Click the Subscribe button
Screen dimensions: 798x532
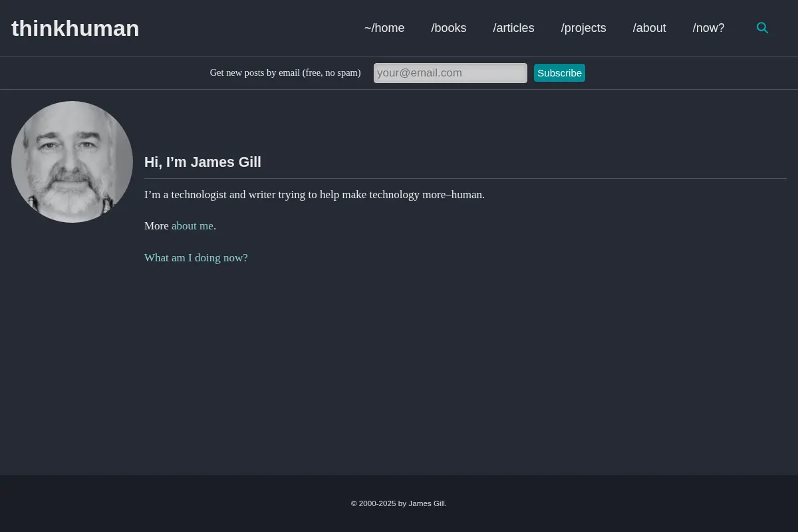pyautogui.click(x=559, y=73)
